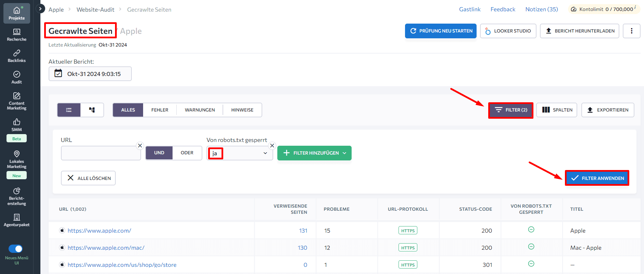Open Audit section in sidebar
Viewport: 644px width, 274px height.
[x=16, y=77]
